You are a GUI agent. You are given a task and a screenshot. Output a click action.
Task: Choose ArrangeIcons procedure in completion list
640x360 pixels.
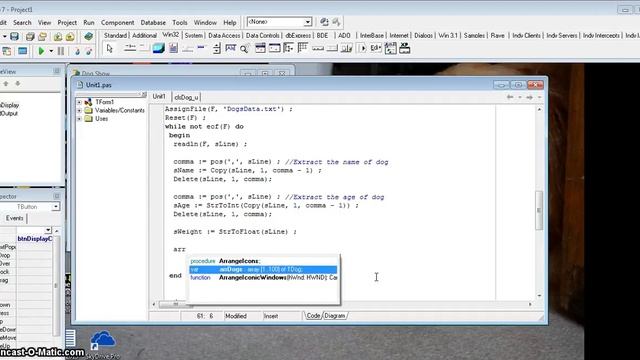click(x=263, y=261)
